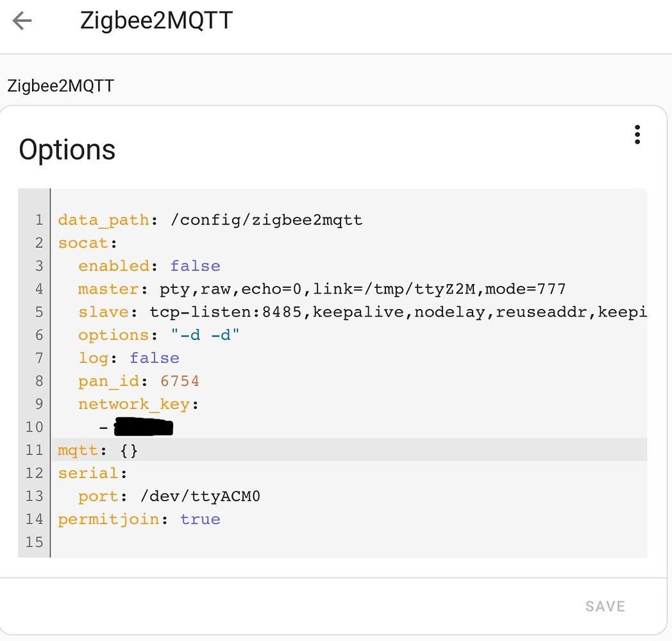The image size is (672, 641).
Task: Click the SAVE button
Action: pyautogui.click(x=605, y=606)
